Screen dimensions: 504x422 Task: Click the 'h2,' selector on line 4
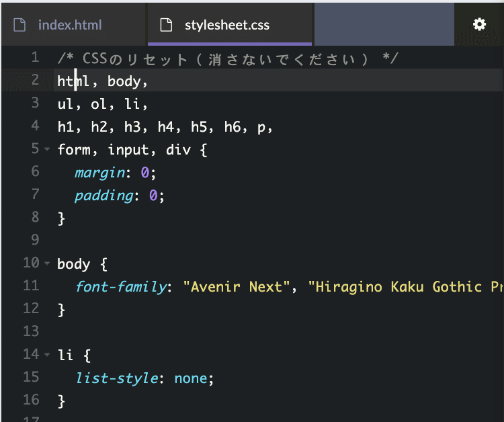(102, 127)
